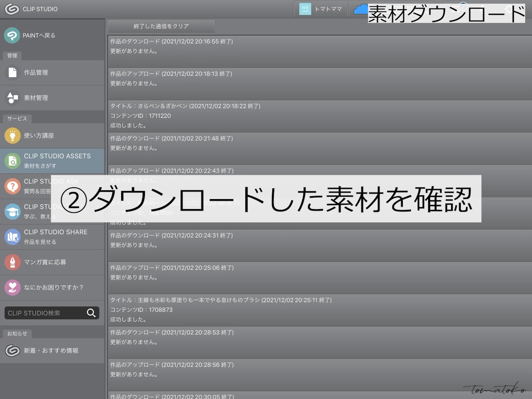Select the さらペン&ざかペン download log entry
This screenshot has width=532, height=399.
[x=320, y=116]
